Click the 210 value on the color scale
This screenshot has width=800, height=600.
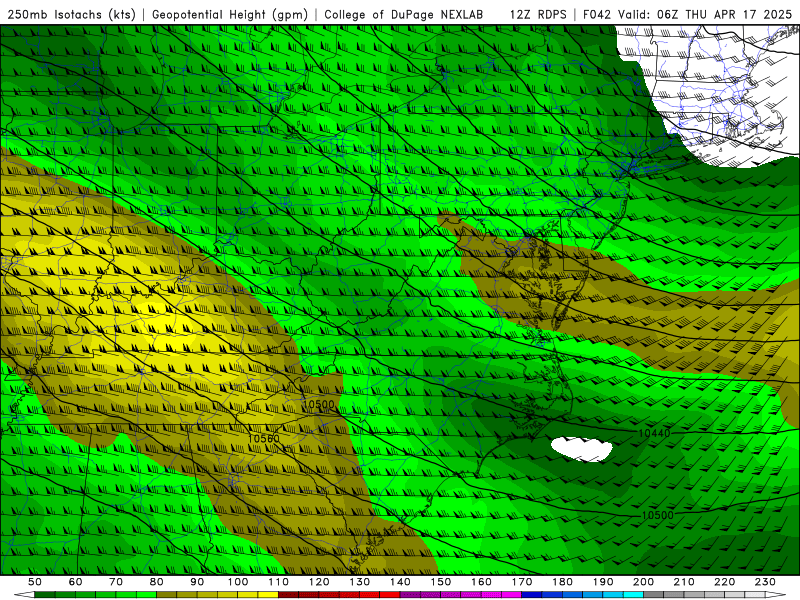click(x=684, y=582)
